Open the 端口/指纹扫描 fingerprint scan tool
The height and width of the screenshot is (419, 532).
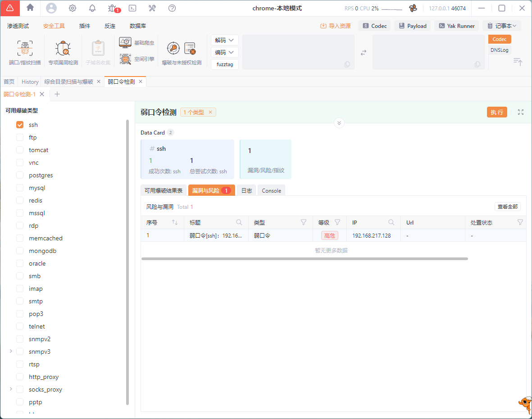[25, 52]
